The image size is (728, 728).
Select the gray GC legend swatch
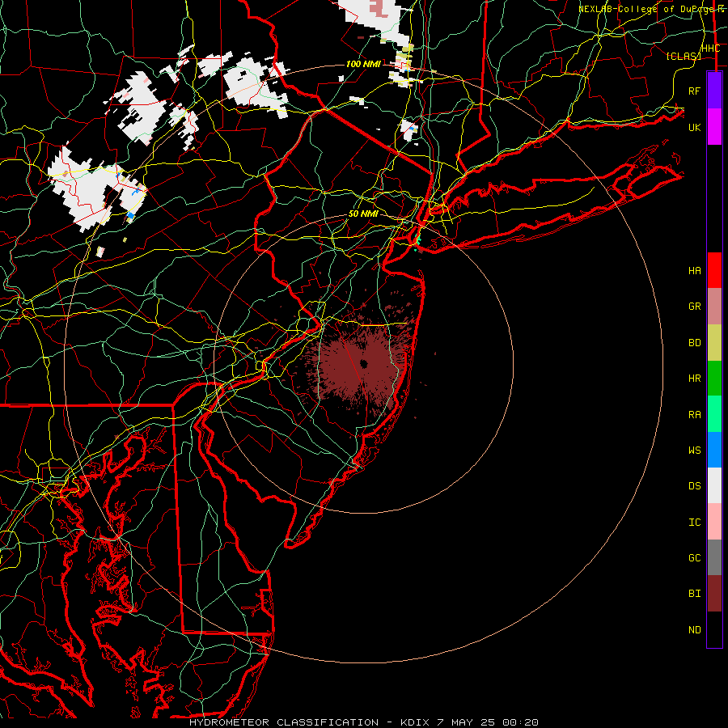pyautogui.click(x=714, y=557)
